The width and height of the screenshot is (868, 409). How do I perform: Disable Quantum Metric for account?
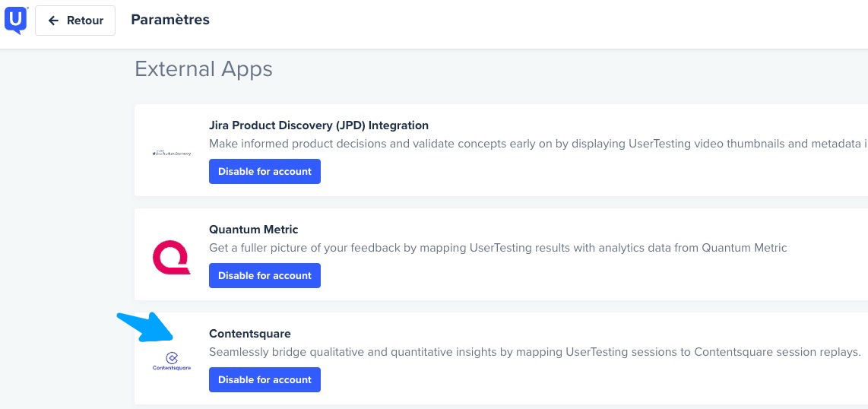click(x=265, y=276)
